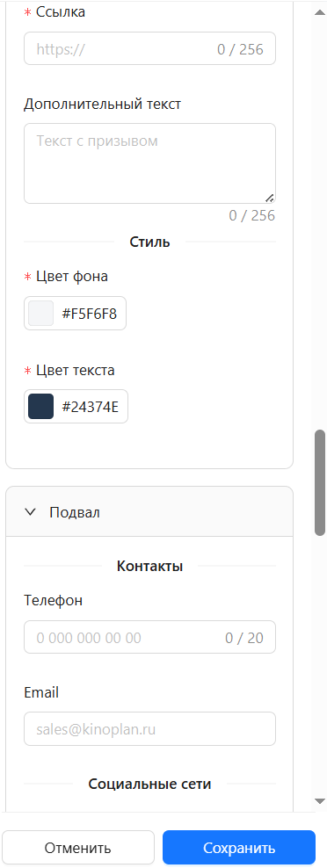Click the Подвал panel header title
This screenshot has height=868, width=327.
pyautogui.click(x=75, y=512)
